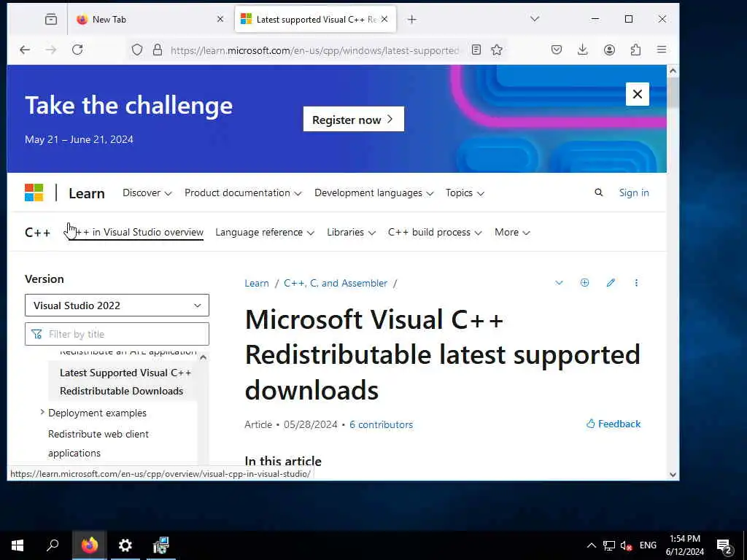Image resolution: width=747 pixels, height=560 pixels.
Task: Expand C++ build process dropdown
Action: 435,233
